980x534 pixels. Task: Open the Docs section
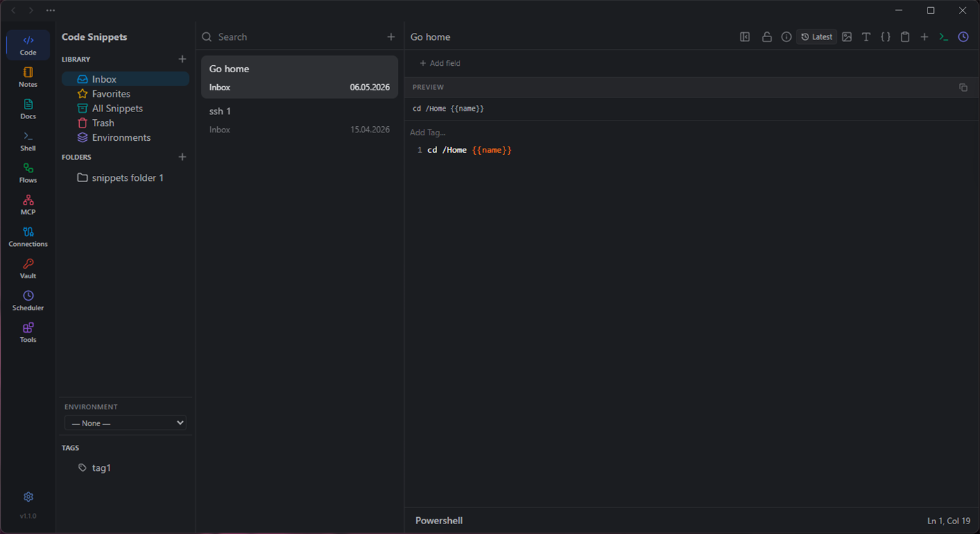point(28,109)
